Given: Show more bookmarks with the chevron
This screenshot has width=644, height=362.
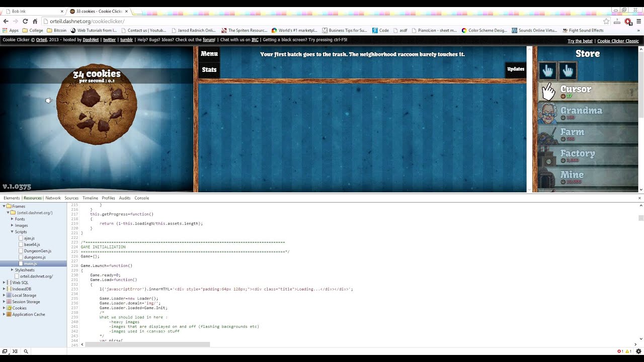Looking at the screenshot, I should (639, 30).
